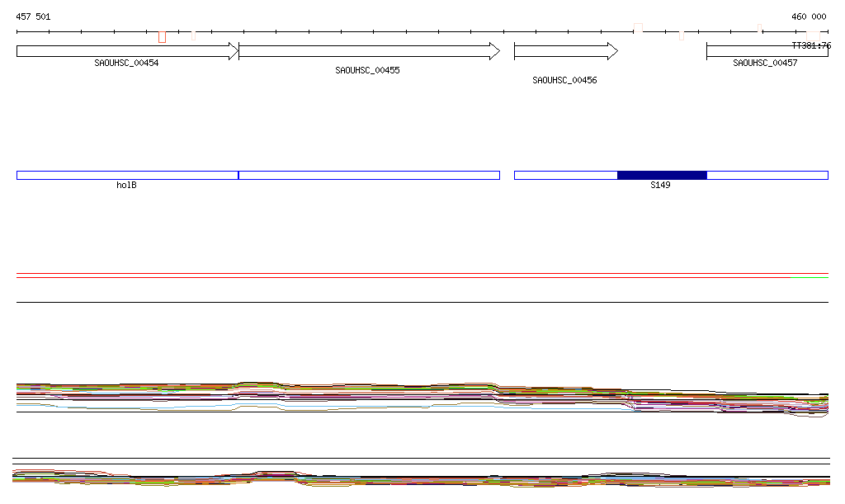Click the dark red box marker on ruler
This screenshot has height=504, width=845.
[x=162, y=37]
